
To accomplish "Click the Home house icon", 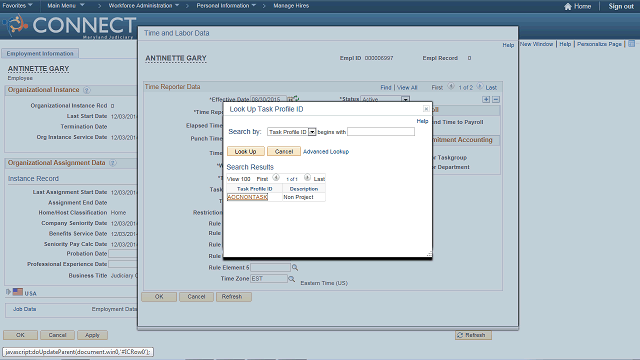I will (568, 6).
